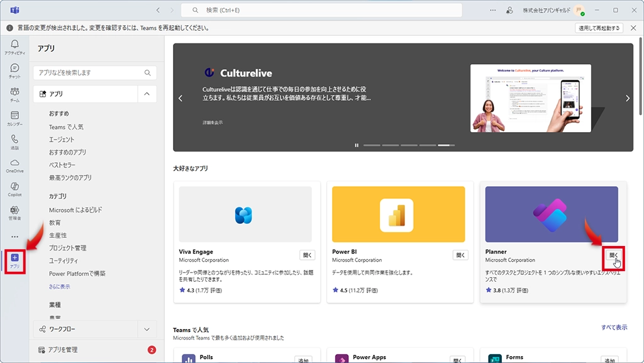Open アプリを管理 at the bottom

pyautogui.click(x=62, y=350)
